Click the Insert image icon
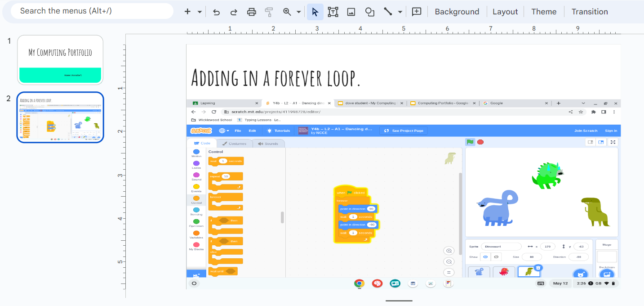 351,12
